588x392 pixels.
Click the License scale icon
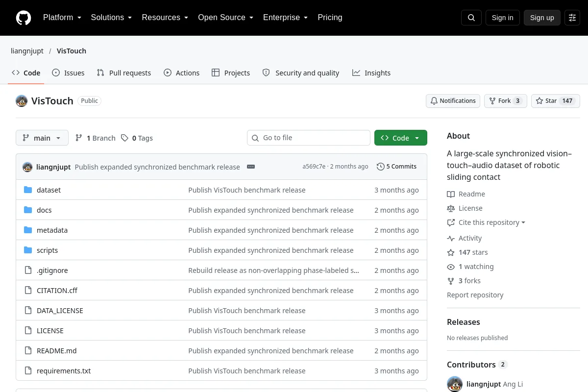pos(451,209)
